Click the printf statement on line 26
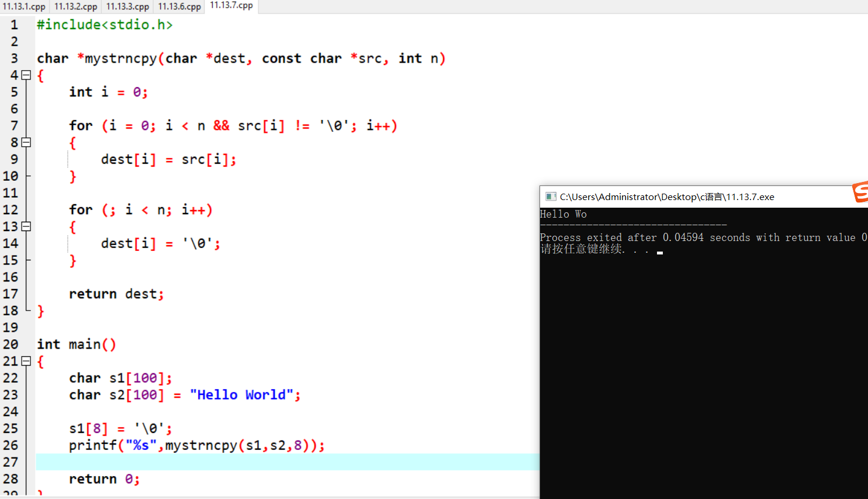Image resolution: width=868 pixels, height=499 pixels. [x=196, y=445]
